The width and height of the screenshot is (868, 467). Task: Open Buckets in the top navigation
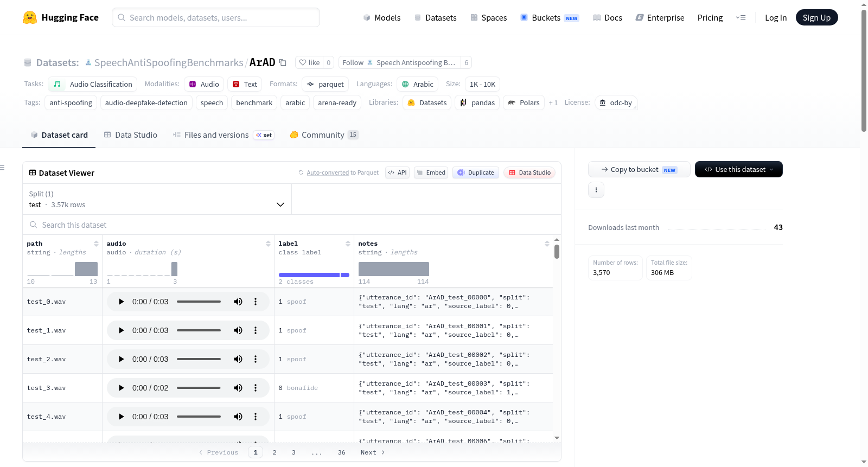(550, 17)
